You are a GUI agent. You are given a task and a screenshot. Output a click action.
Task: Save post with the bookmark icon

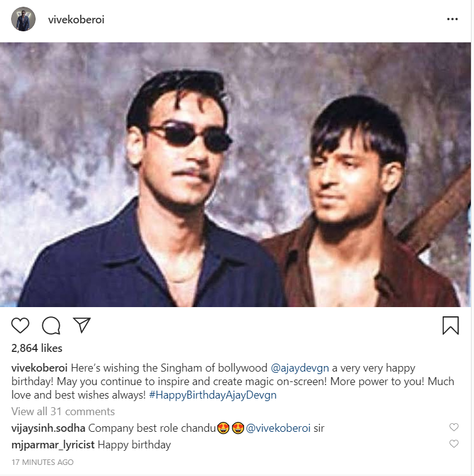[451, 325]
